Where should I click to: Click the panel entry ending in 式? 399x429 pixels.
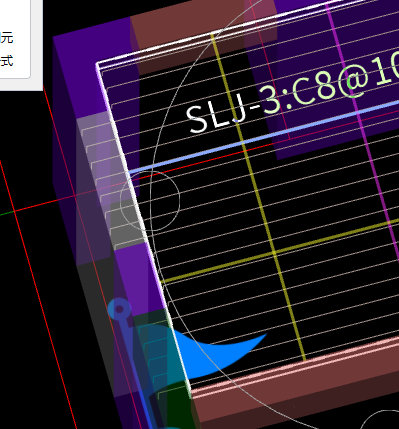click(7, 61)
